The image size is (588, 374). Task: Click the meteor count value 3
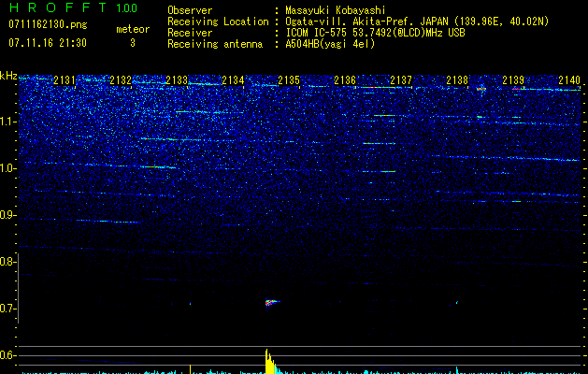click(133, 43)
